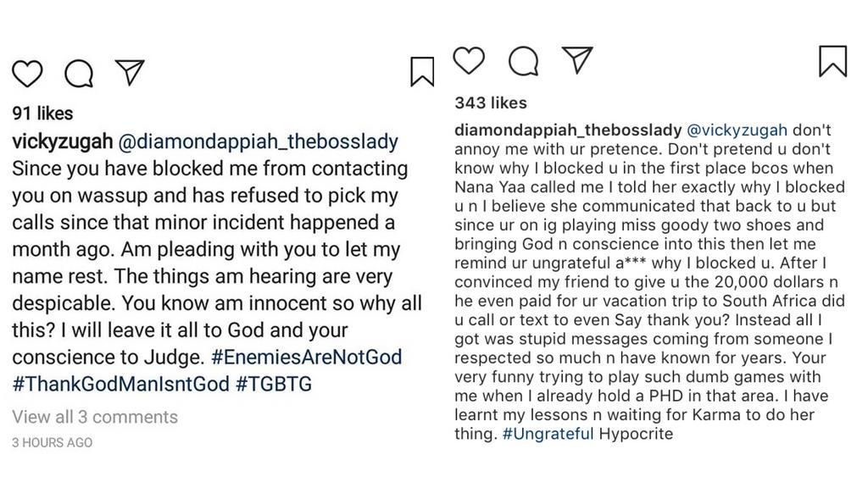Like the vickyzugah post with heart icon
Screen dimensions: 868x488
pyautogui.click(x=27, y=74)
